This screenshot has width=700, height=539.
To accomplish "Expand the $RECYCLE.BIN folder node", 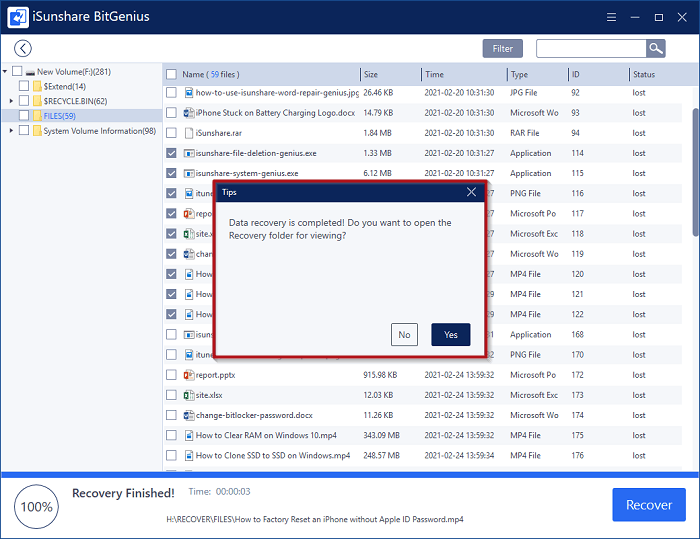I will (x=12, y=101).
